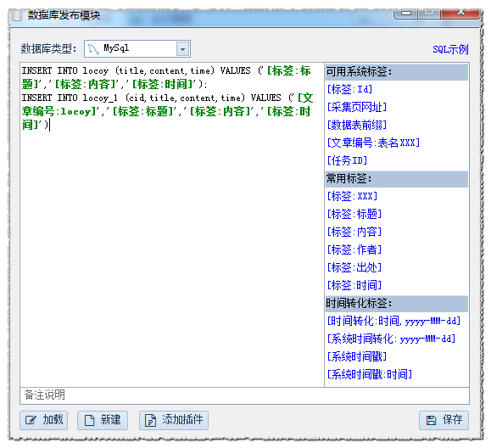Insert the [标签:Id] system tag
Screen dimensions: 491x448
coord(349,89)
